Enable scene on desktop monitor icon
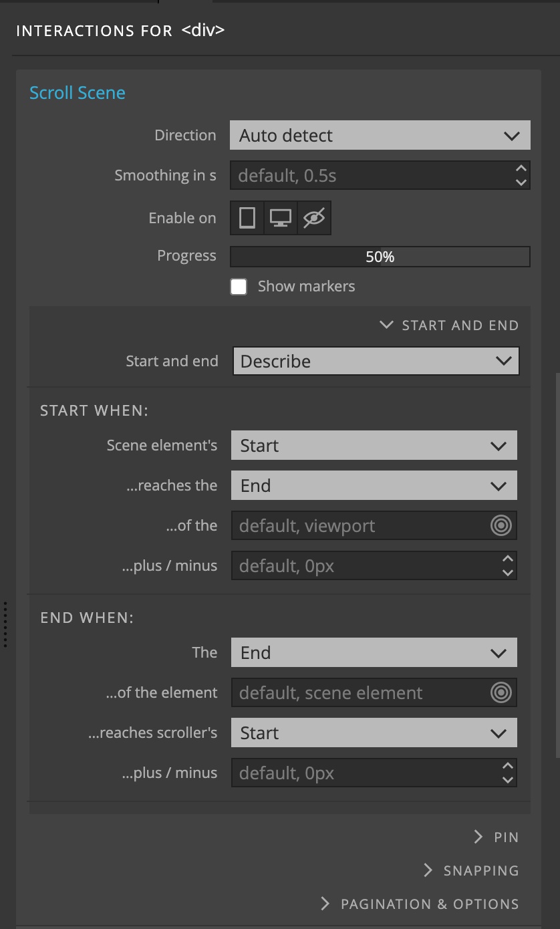Screen dimensions: 560x929 pyautogui.click(x=281, y=218)
